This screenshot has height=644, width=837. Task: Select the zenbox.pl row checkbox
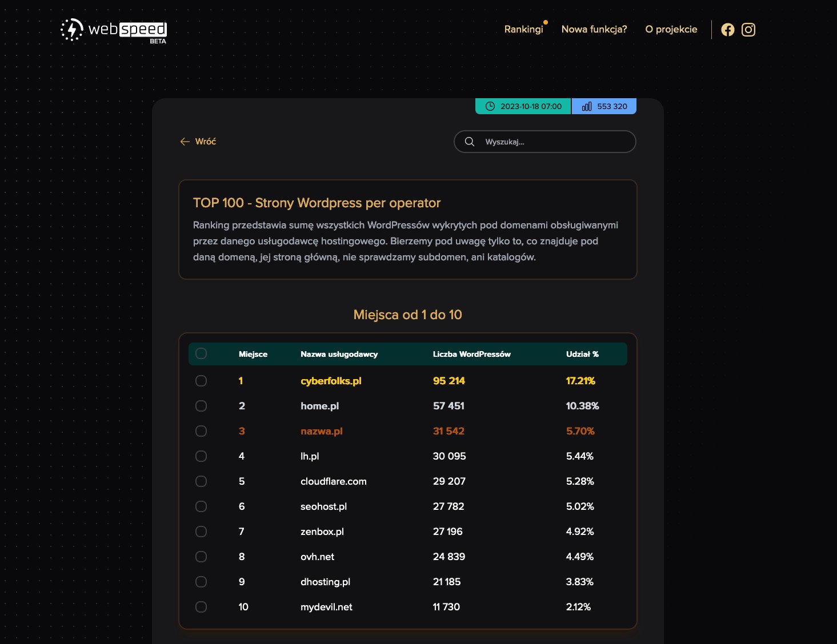[x=201, y=532]
